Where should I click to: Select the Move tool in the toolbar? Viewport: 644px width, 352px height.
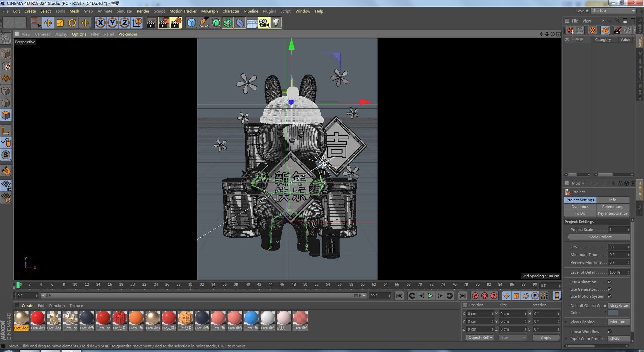(48, 23)
